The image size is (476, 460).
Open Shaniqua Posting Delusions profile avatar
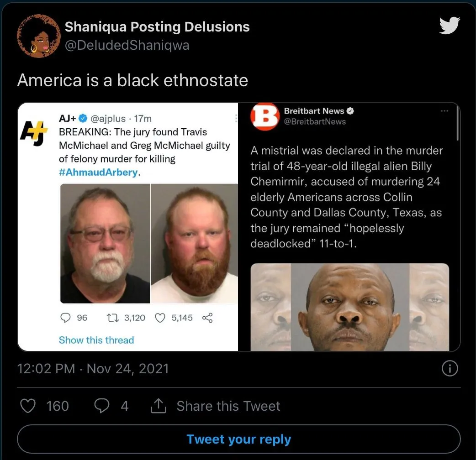[x=38, y=36]
